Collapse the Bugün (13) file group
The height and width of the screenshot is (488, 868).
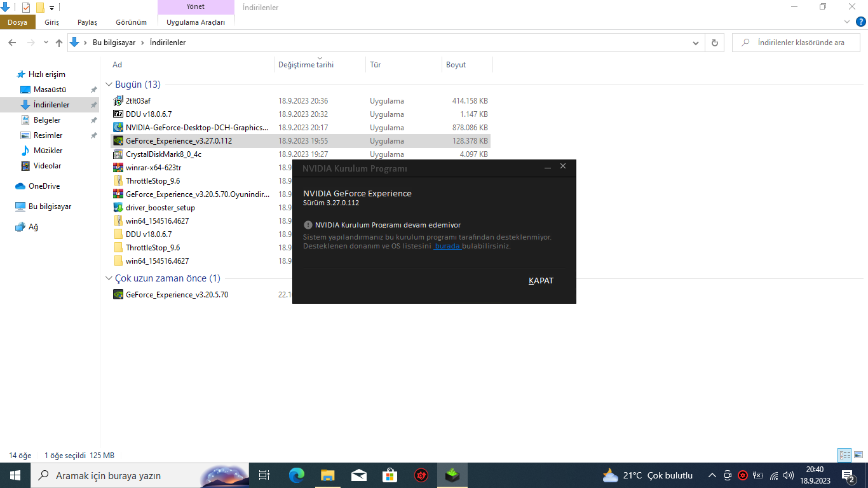pyautogui.click(x=108, y=85)
